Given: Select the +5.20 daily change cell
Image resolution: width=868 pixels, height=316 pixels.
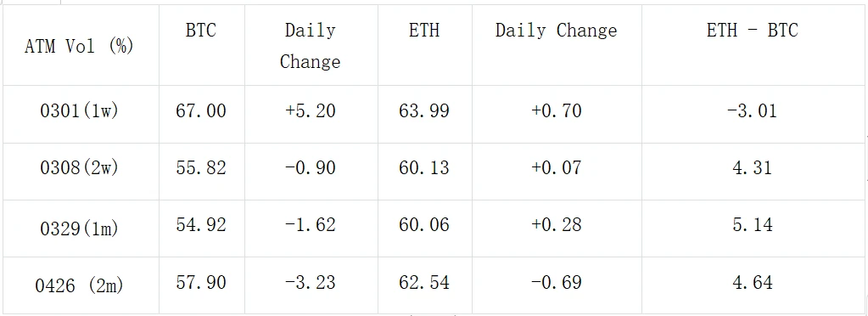Looking at the screenshot, I should pos(311,111).
